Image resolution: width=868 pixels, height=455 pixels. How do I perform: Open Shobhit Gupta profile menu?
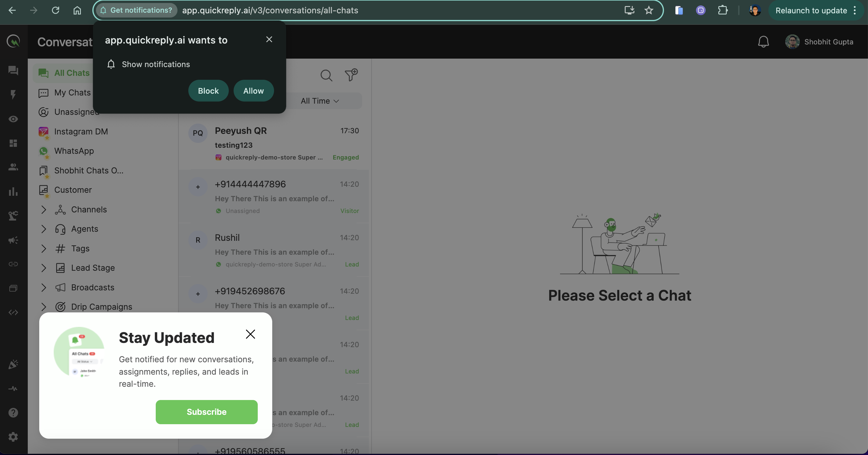pyautogui.click(x=819, y=42)
